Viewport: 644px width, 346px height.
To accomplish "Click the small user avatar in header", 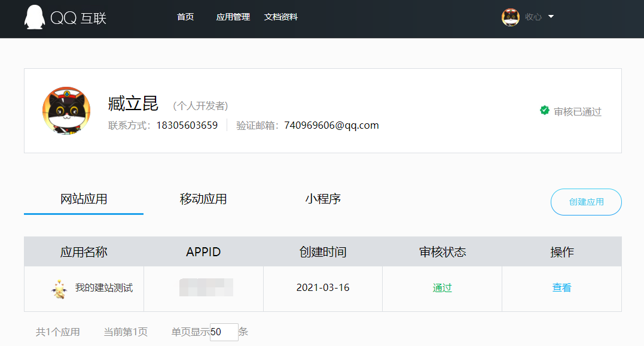I will pyautogui.click(x=510, y=17).
